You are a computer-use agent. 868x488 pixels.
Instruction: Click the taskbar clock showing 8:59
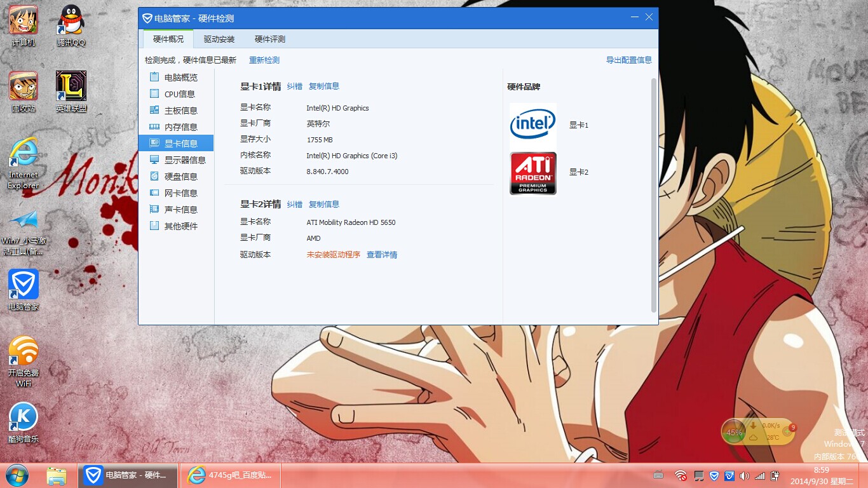tap(822, 470)
